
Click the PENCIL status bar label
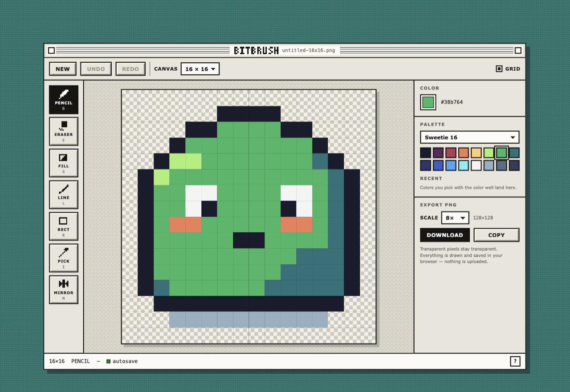pyautogui.click(x=81, y=361)
